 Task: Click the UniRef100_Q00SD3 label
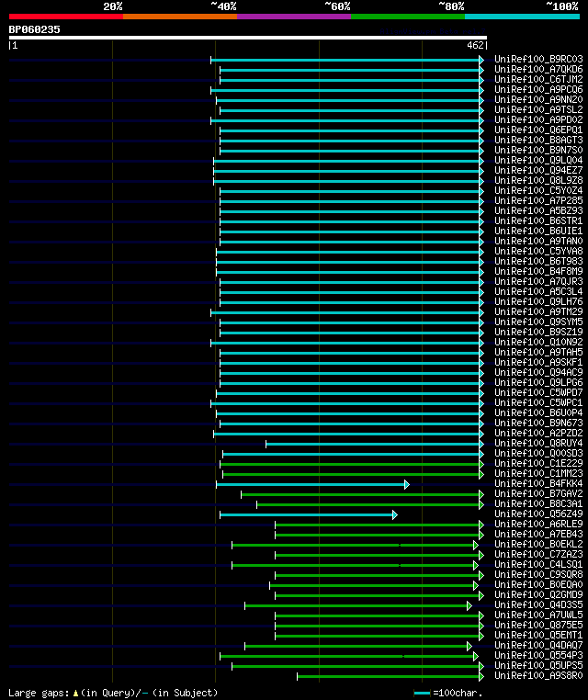(538, 454)
